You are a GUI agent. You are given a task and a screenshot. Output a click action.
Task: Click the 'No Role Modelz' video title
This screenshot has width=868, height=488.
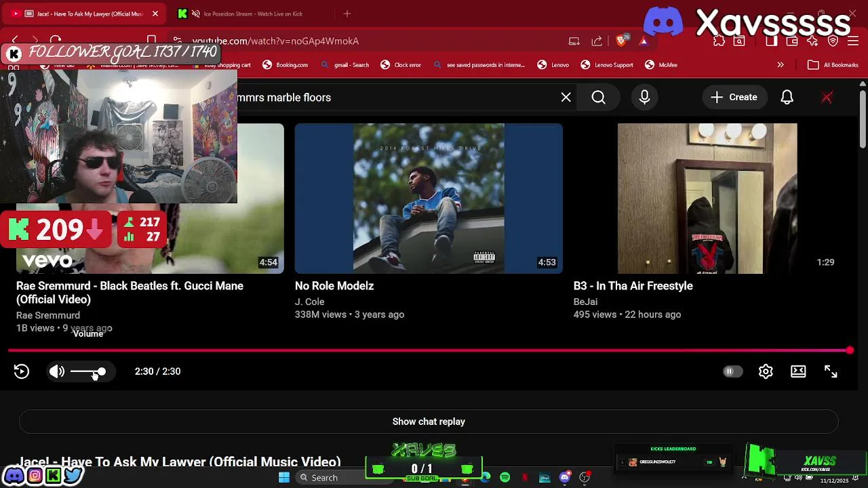[x=334, y=286]
